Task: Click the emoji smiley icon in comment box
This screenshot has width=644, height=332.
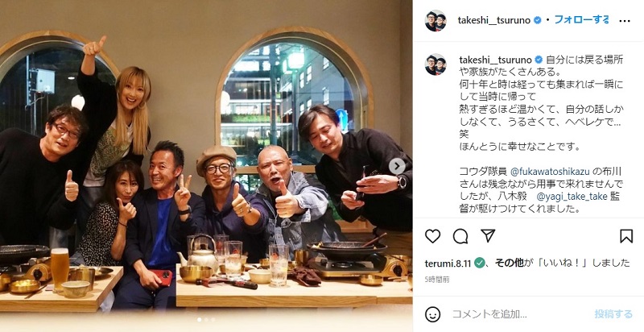Action: click(x=432, y=314)
